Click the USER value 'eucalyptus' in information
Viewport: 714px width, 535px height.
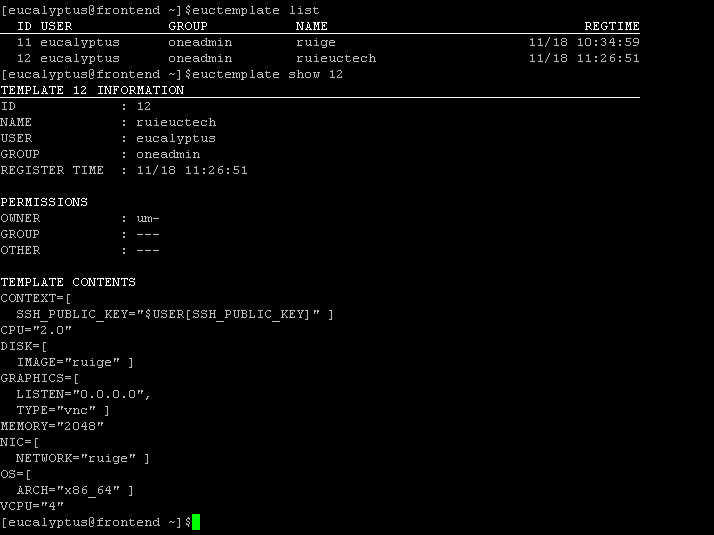176,138
